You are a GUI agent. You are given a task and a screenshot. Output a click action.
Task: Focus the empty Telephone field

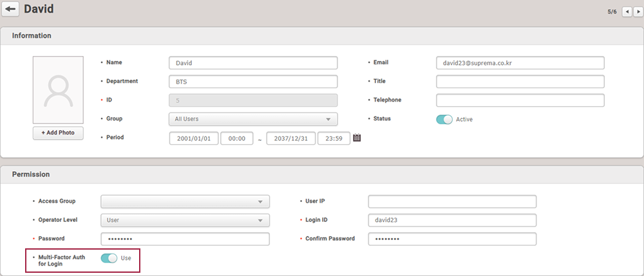click(520, 100)
